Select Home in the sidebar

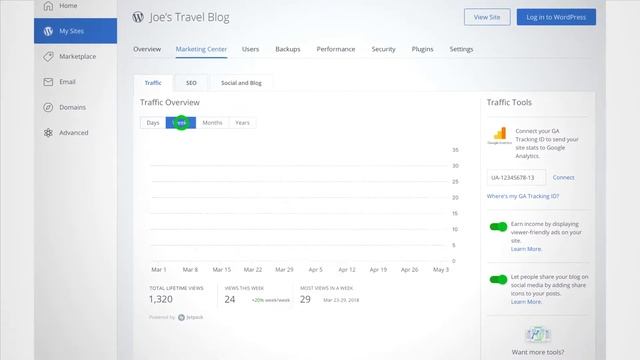[76, 6]
